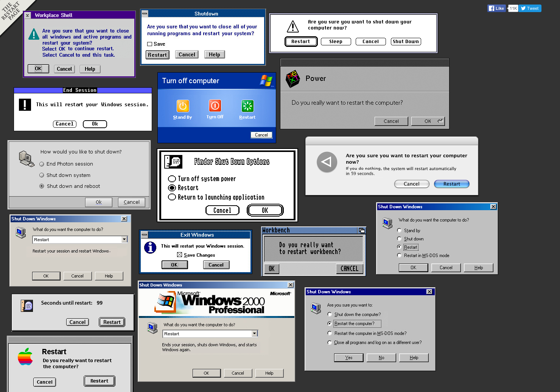Select the Stand by radio option

[399, 230]
